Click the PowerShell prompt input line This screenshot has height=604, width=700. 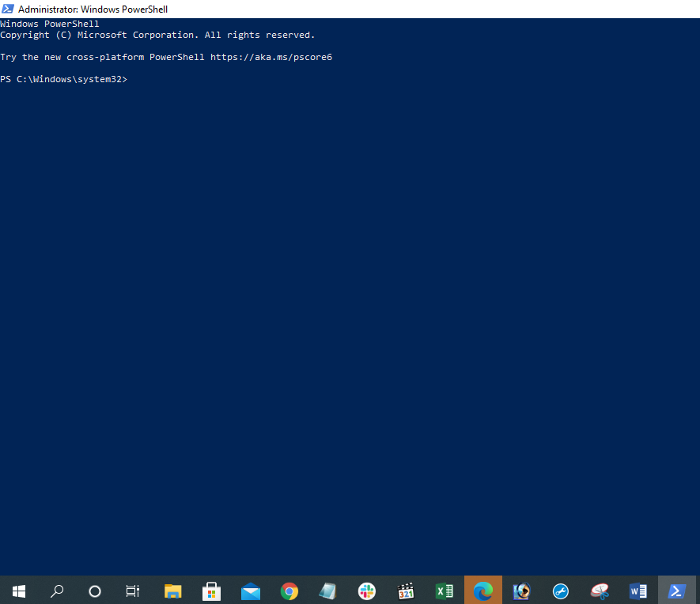click(x=237, y=80)
